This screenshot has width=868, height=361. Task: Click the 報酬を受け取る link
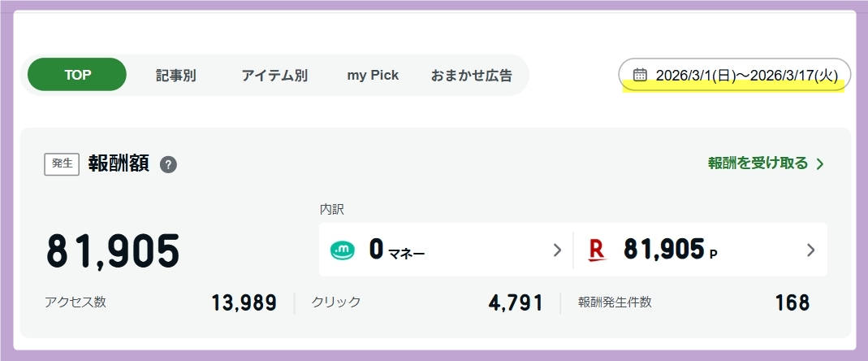click(x=758, y=163)
